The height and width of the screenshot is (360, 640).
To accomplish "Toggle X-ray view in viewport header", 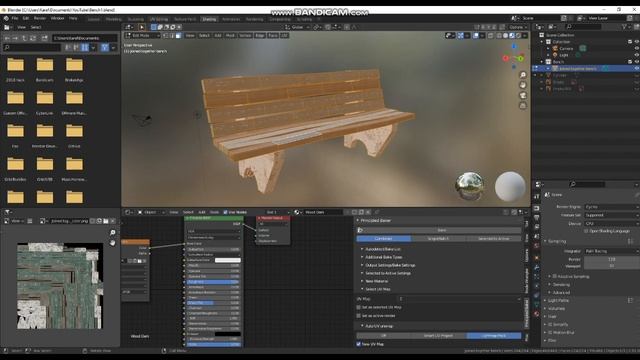I will click(491, 36).
